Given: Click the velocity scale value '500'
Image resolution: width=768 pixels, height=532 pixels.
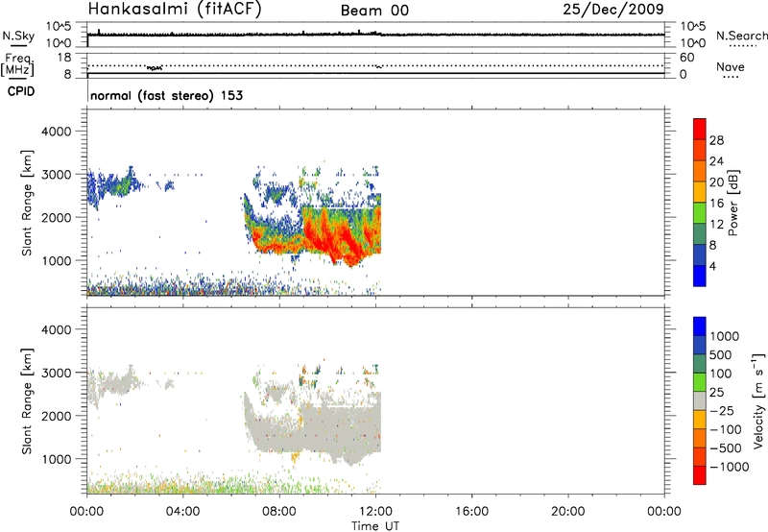Looking at the screenshot, I should tap(721, 354).
